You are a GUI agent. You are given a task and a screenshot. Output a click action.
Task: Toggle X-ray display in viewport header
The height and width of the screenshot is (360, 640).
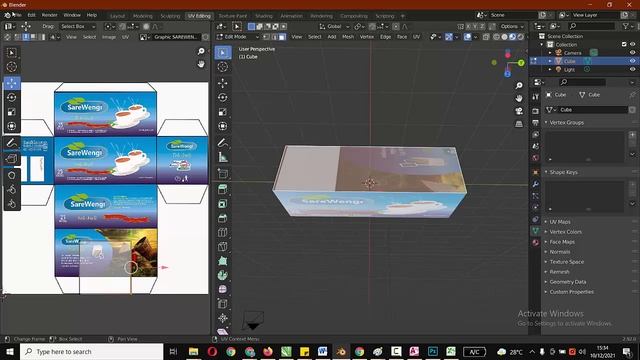coord(486,37)
